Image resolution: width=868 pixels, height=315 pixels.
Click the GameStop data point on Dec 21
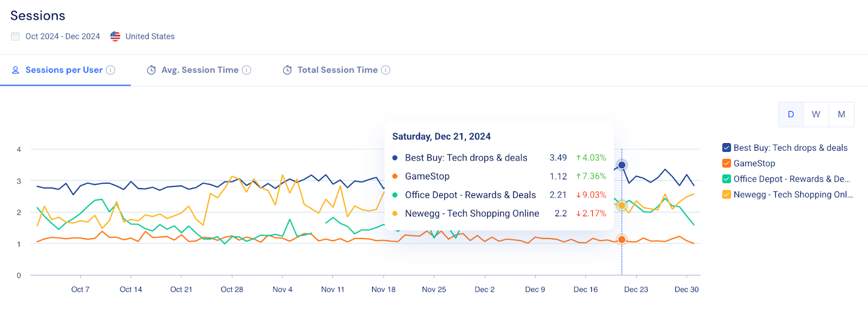tap(622, 240)
